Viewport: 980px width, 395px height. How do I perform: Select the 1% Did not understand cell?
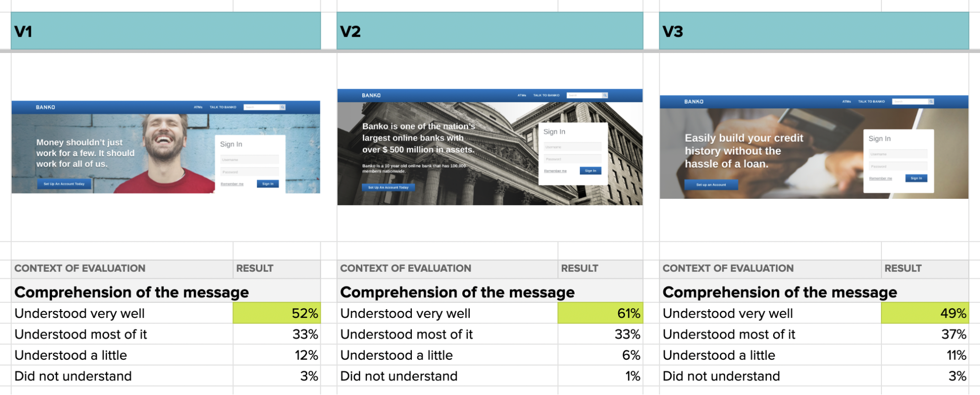coord(600,376)
